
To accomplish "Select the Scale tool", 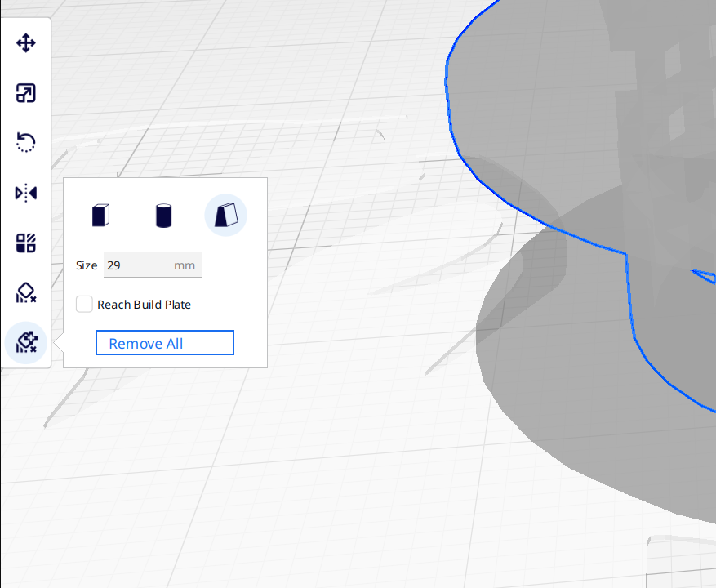I will (26, 93).
